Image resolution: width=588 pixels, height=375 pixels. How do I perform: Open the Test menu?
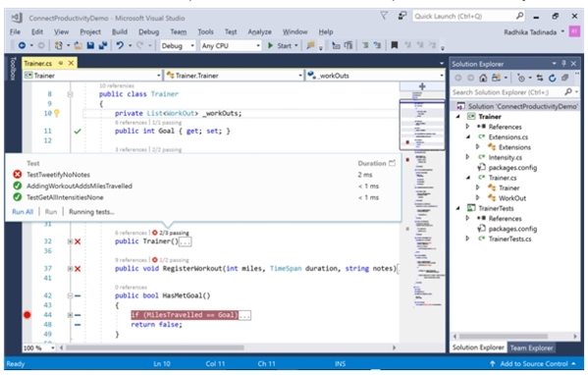tap(231, 31)
